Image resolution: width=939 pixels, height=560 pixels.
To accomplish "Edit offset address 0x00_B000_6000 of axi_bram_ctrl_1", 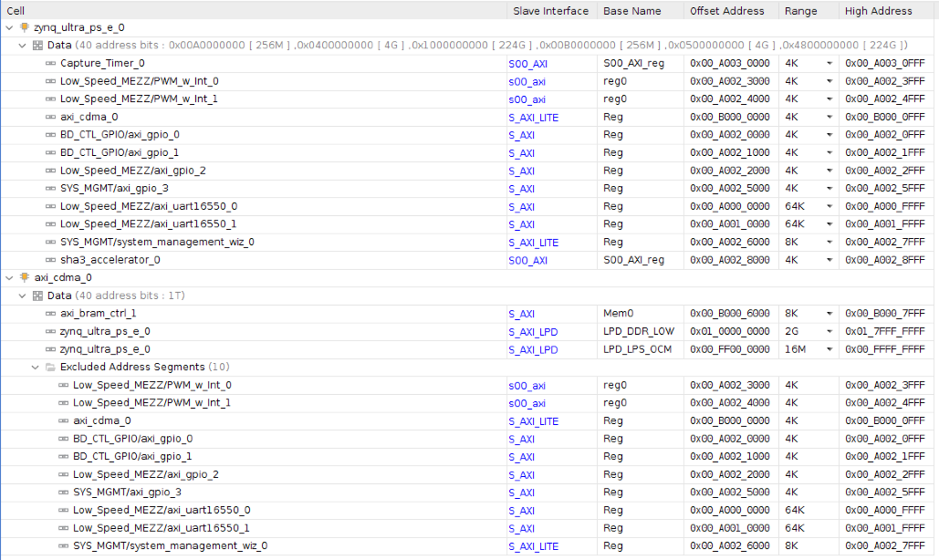I will coord(729,313).
